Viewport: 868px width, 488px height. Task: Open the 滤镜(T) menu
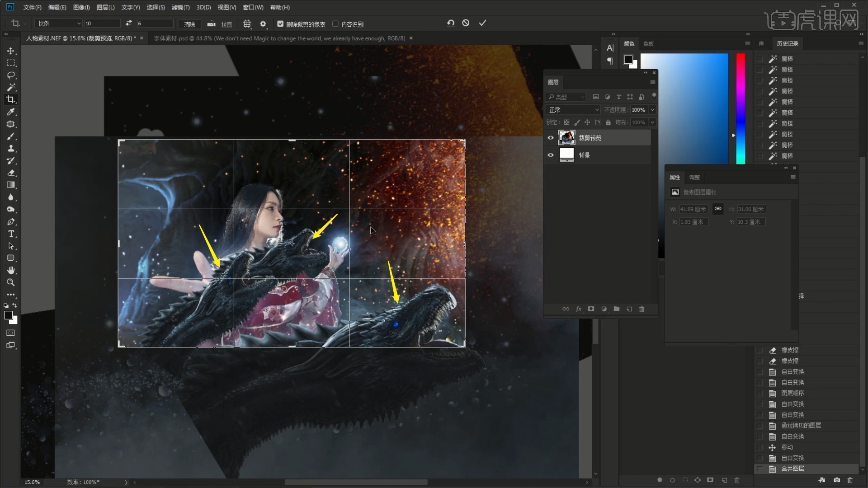point(180,7)
